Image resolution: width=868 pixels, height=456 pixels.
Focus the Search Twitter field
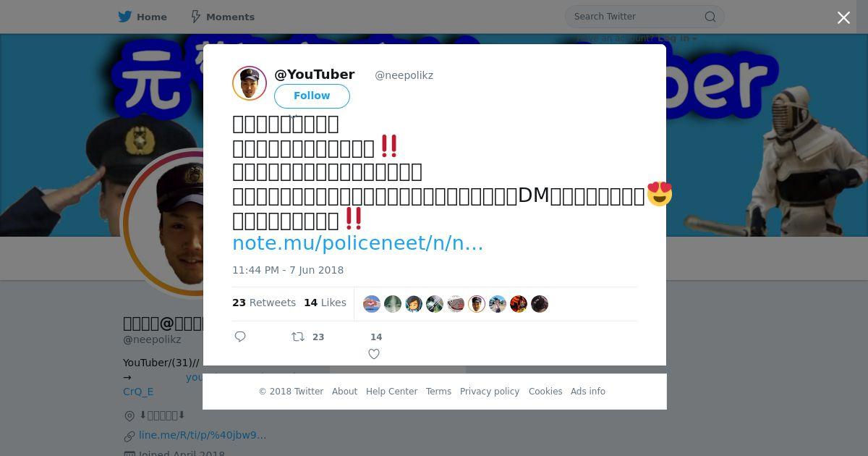tap(637, 17)
